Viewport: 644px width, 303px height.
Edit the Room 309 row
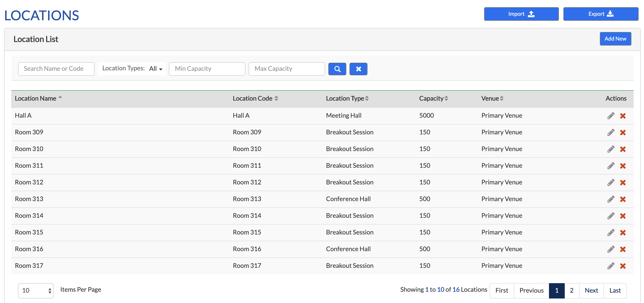pyautogui.click(x=611, y=132)
